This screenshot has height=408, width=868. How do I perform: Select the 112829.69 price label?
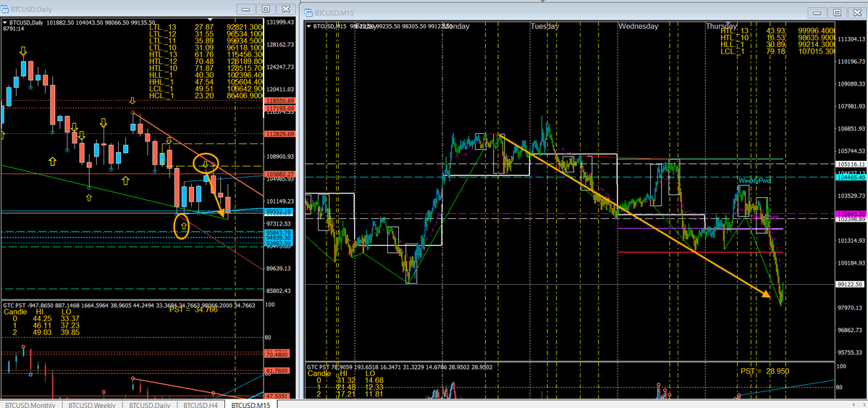click(x=281, y=134)
